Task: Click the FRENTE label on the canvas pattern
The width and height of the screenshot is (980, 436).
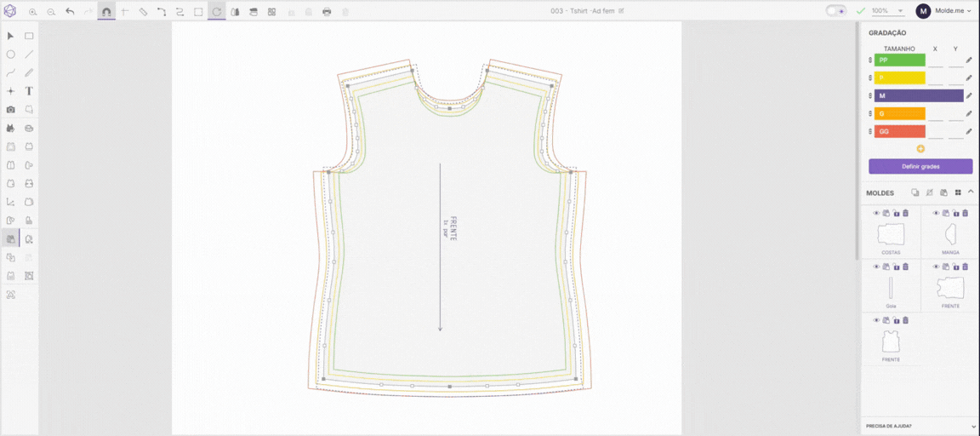Action: pyautogui.click(x=453, y=230)
